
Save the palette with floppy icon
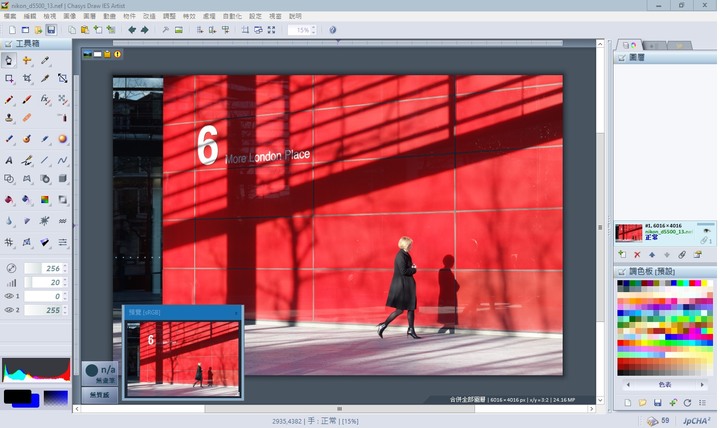[658, 403]
